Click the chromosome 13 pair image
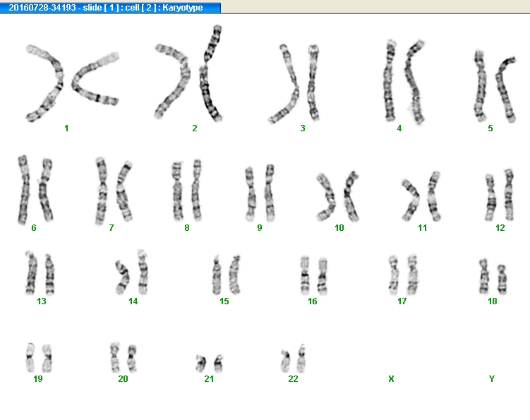Screen dimensions: 530x420 click(40, 273)
